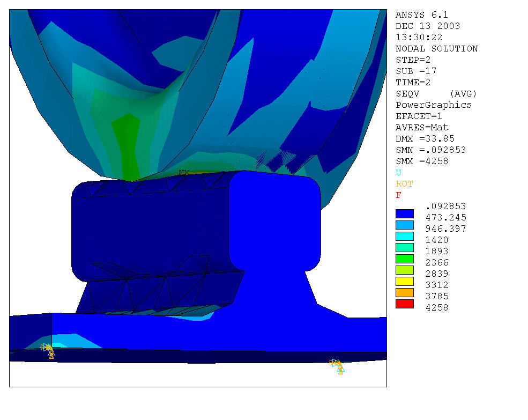Viewport: 528px width, 420px height.
Task: Click the legend value '1893'
Action: tap(437, 251)
